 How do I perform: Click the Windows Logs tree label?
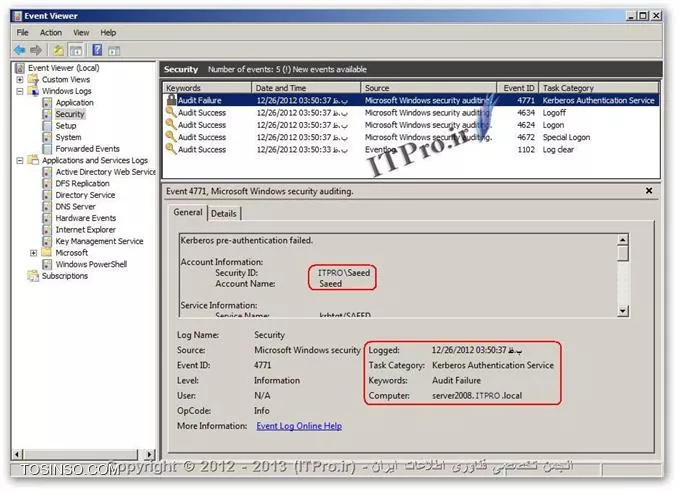(67, 91)
